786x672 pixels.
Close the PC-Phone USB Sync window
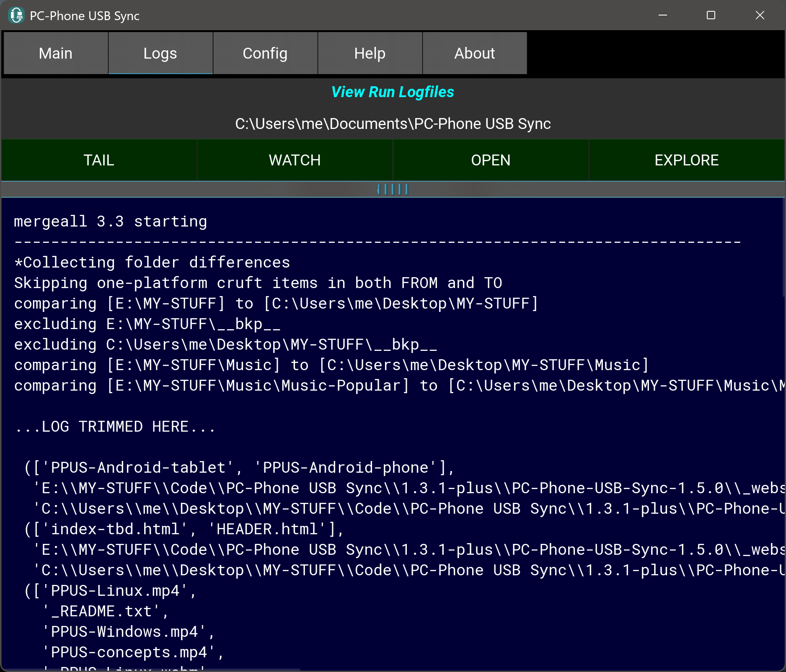click(760, 15)
